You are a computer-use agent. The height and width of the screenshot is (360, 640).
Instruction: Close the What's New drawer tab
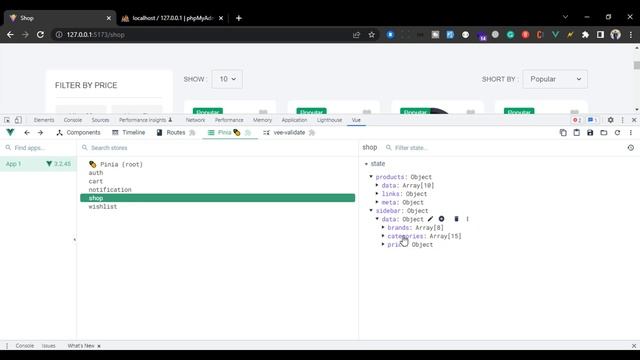click(x=99, y=346)
